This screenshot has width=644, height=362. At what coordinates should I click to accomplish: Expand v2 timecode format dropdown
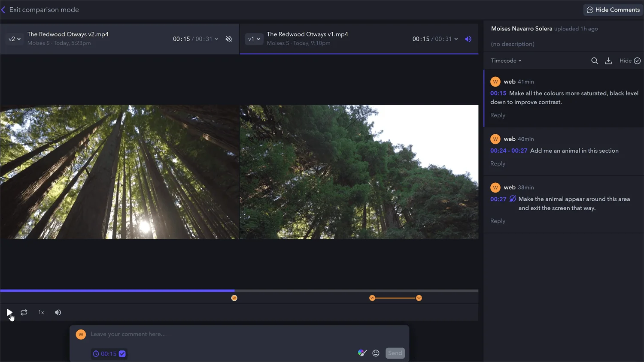click(x=216, y=39)
